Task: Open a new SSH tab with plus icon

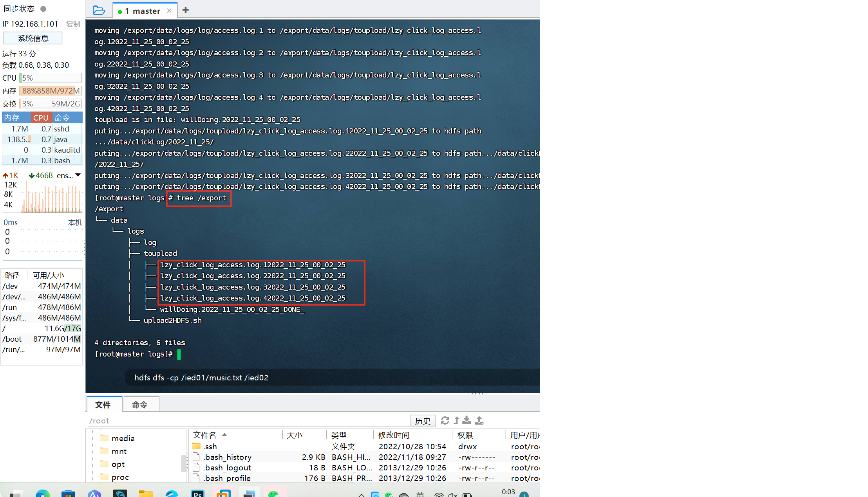Action: (x=185, y=10)
